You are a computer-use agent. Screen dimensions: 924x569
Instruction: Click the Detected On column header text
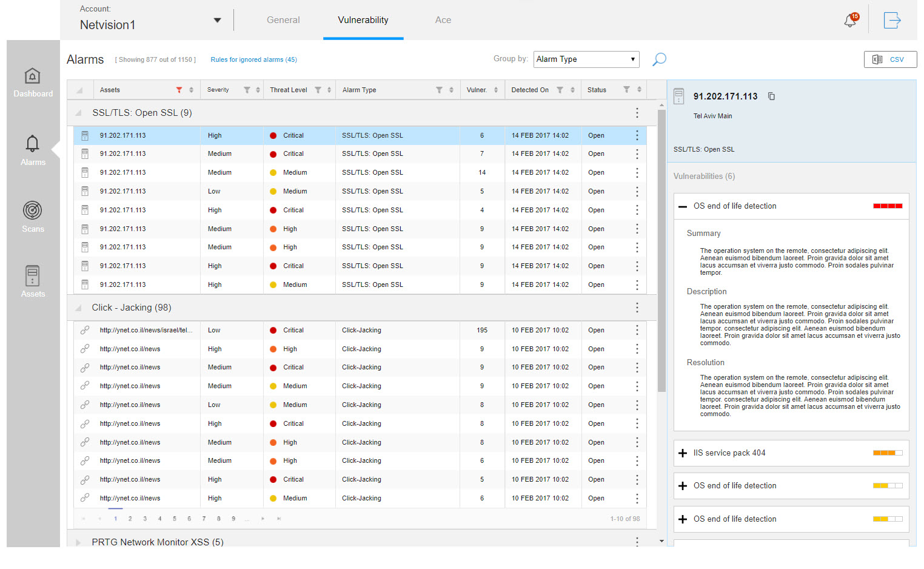pos(530,90)
